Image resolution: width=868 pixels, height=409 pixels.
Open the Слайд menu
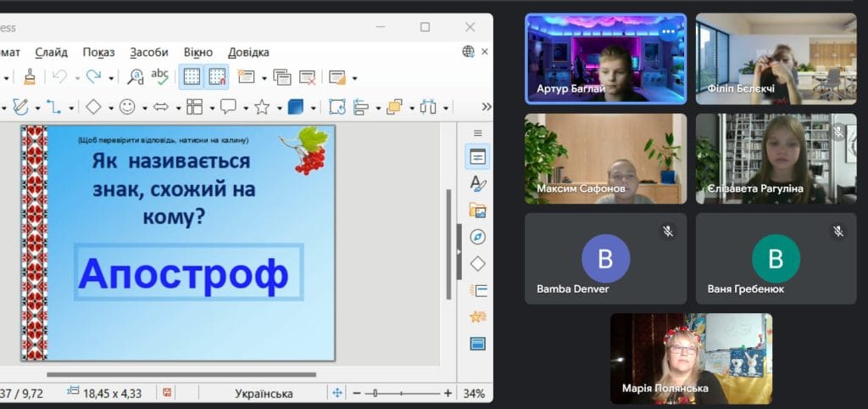tap(52, 52)
